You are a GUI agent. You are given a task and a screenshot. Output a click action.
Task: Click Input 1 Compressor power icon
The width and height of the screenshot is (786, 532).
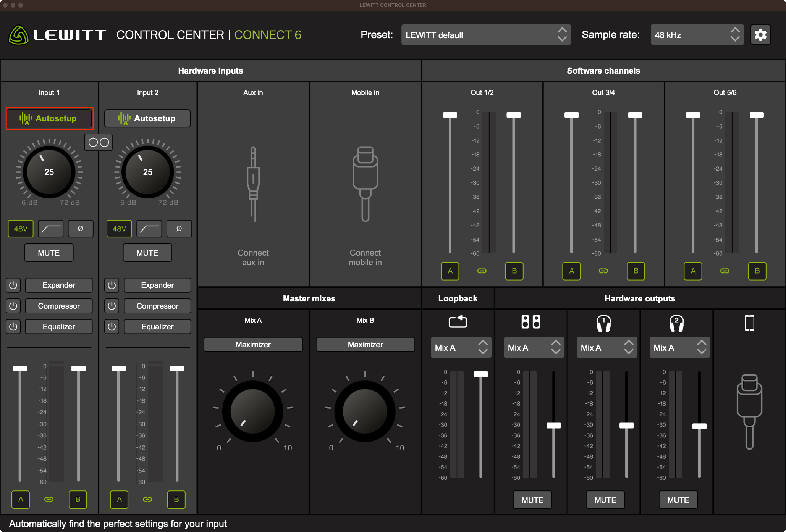click(x=13, y=306)
